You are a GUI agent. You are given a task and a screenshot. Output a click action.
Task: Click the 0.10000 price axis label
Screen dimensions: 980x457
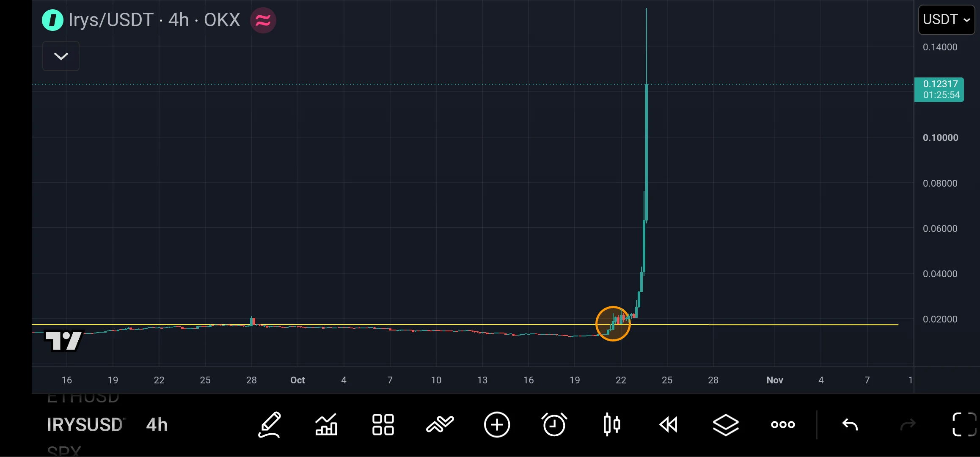tap(940, 138)
